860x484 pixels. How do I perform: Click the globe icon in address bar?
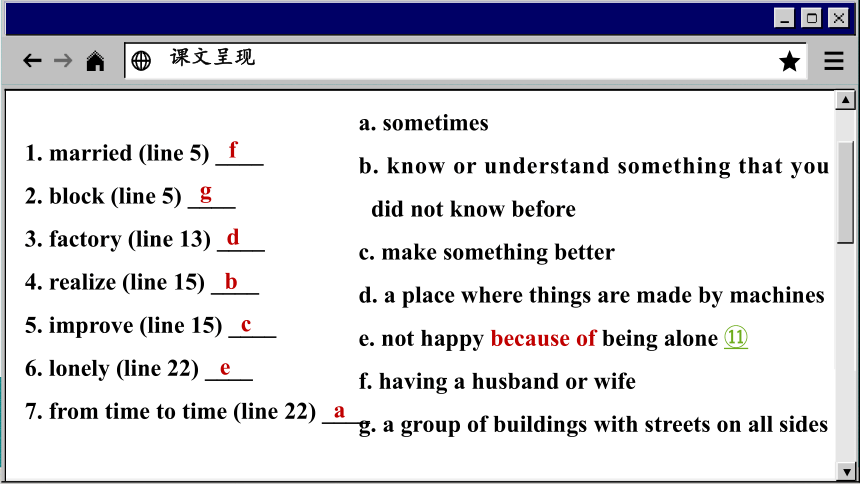[141, 61]
